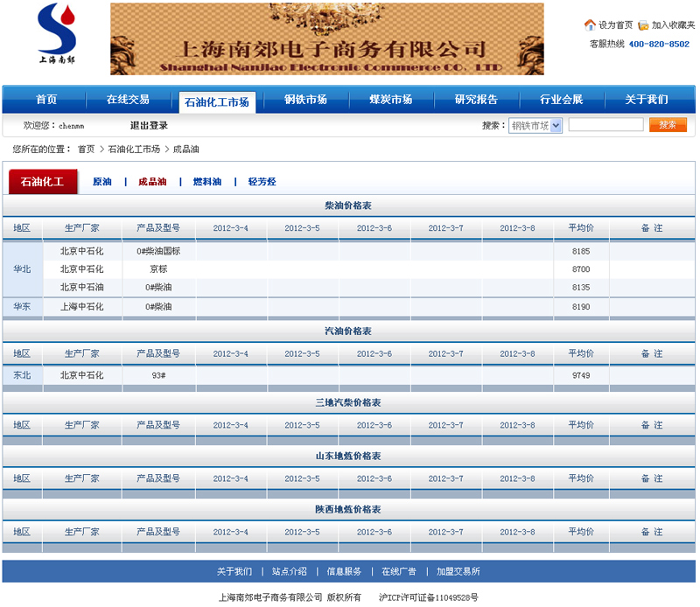
Task: Click the average price 8185
Action: tap(581, 251)
